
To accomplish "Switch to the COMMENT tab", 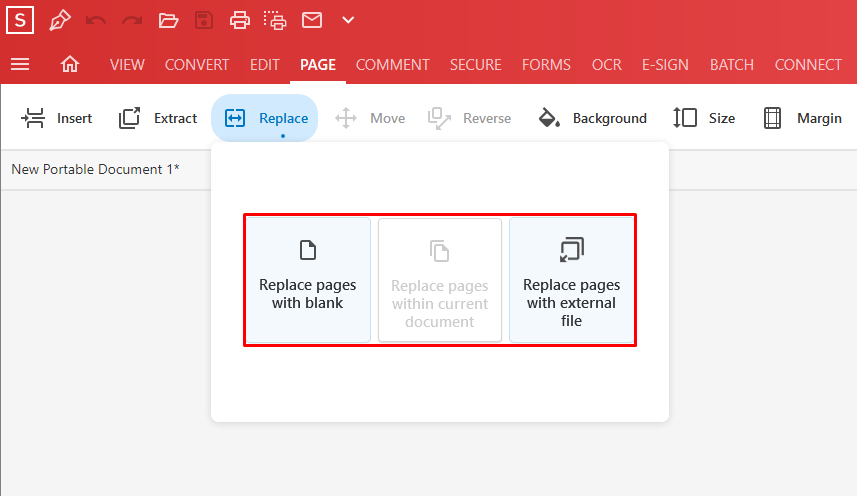I will (392, 64).
